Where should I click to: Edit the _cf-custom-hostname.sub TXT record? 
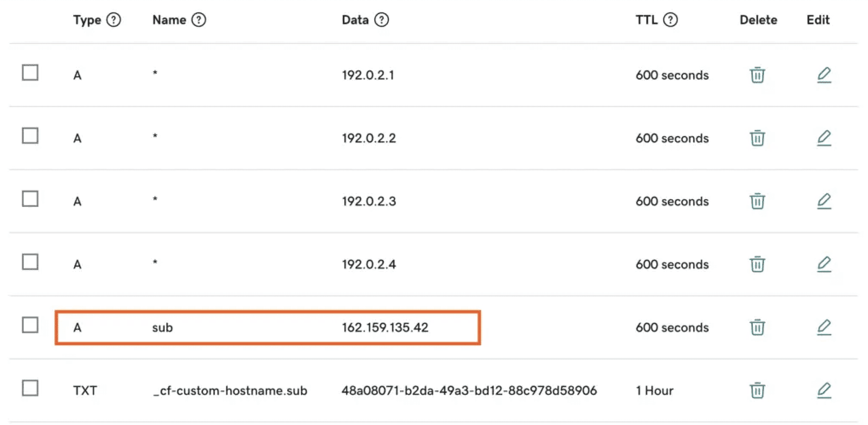(x=824, y=390)
